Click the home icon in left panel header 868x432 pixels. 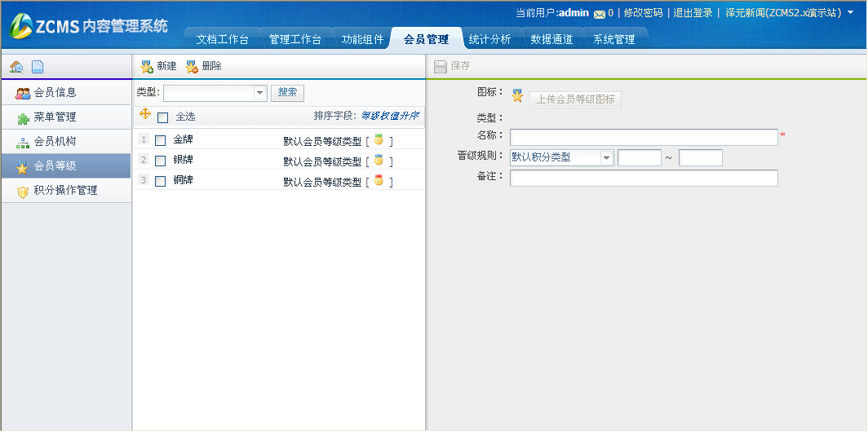(16, 67)
